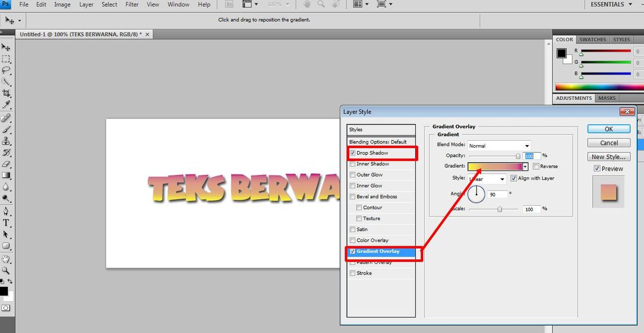Toggle the Preview checkbox
The width and height of the screenshot is (644, 333).
click(597, 168)
